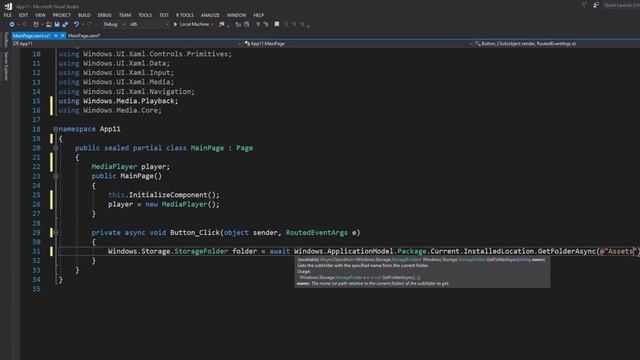This screenshot has width=640, height=360.
Task: Open the TOOLS menu
Action: coord(145,15)
